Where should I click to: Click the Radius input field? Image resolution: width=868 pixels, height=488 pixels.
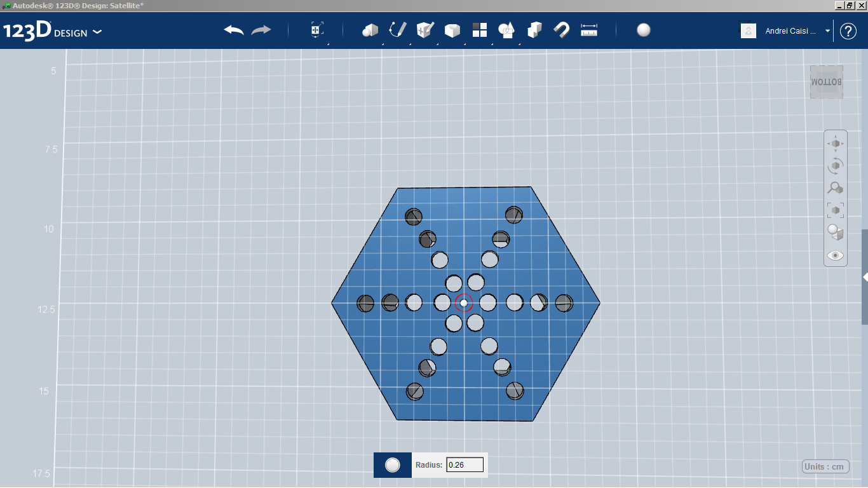coord(465,465)
